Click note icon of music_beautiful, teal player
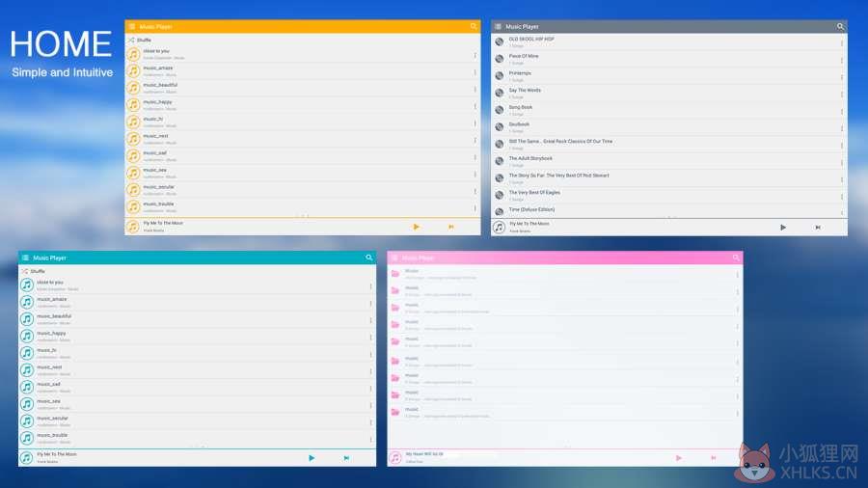The height and width of the screenshot is (488, 868). click(x=27, y=319)
